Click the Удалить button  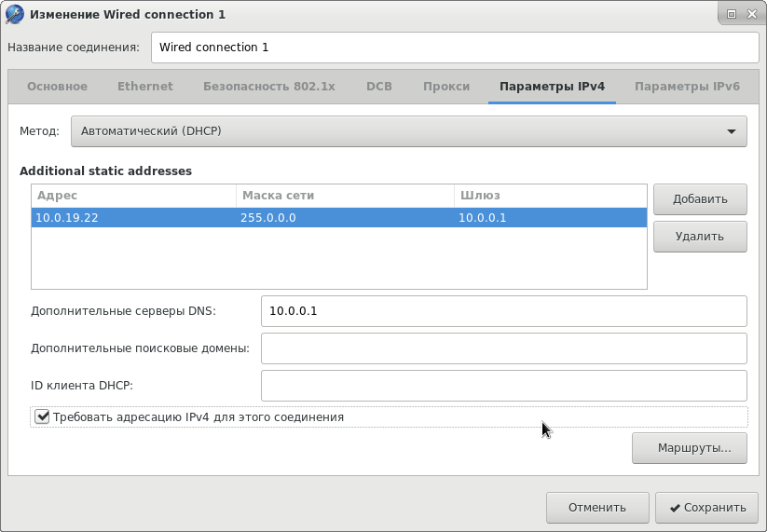[x=700, y=236]
